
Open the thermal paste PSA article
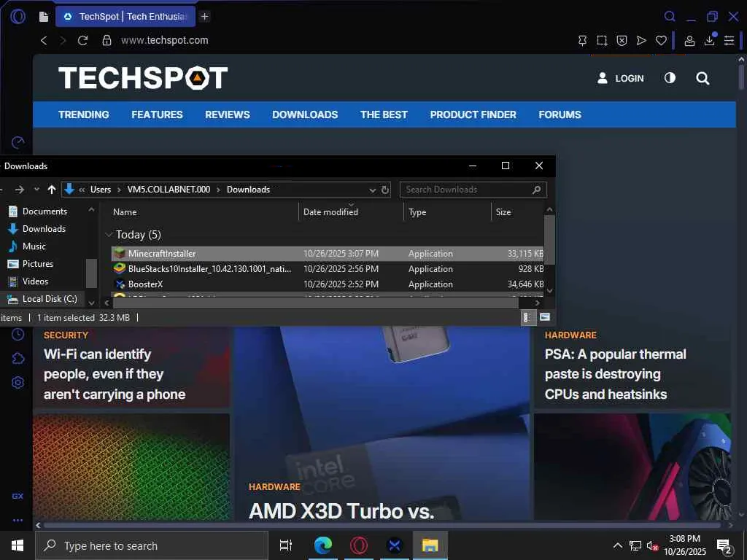click(616, 374)
